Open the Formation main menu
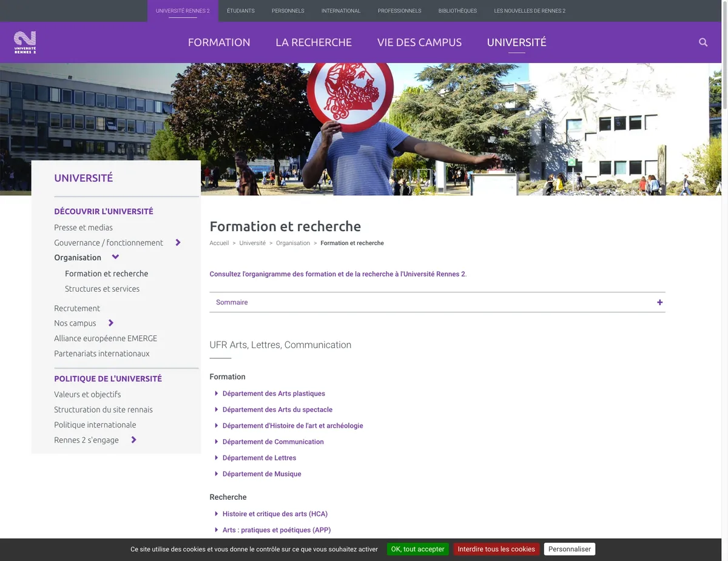The height and width of the screenshot is (561, 728). 219,42
